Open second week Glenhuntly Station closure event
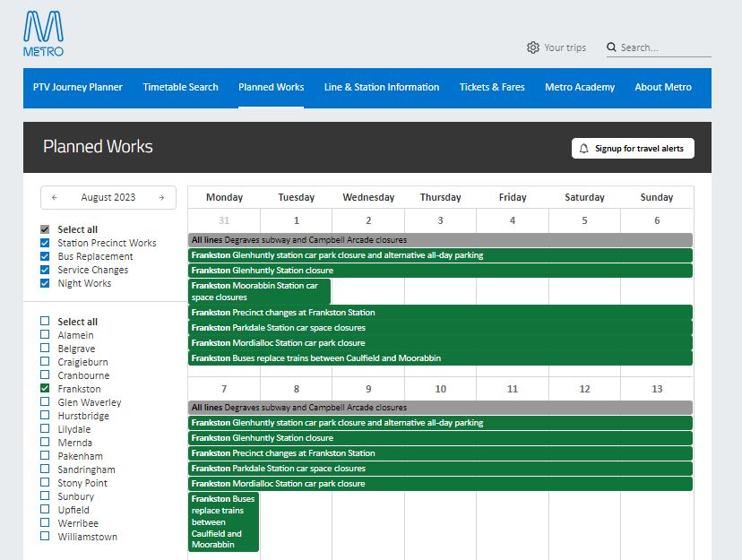 [440, 438]
